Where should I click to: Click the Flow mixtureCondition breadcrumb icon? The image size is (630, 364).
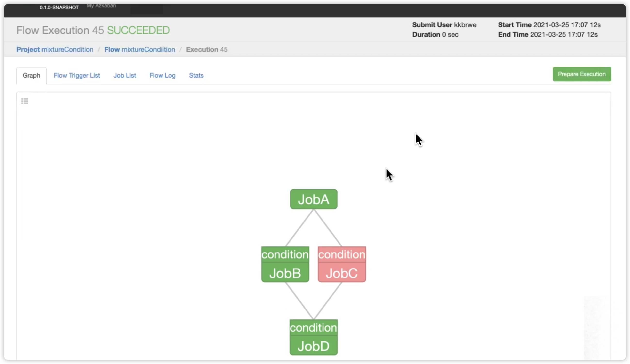click(x=140, y=49)
